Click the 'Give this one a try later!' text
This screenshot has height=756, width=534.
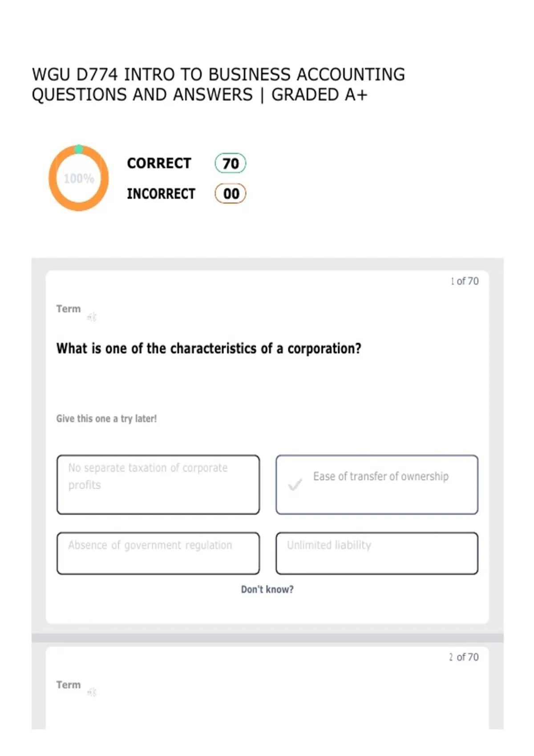106,418
